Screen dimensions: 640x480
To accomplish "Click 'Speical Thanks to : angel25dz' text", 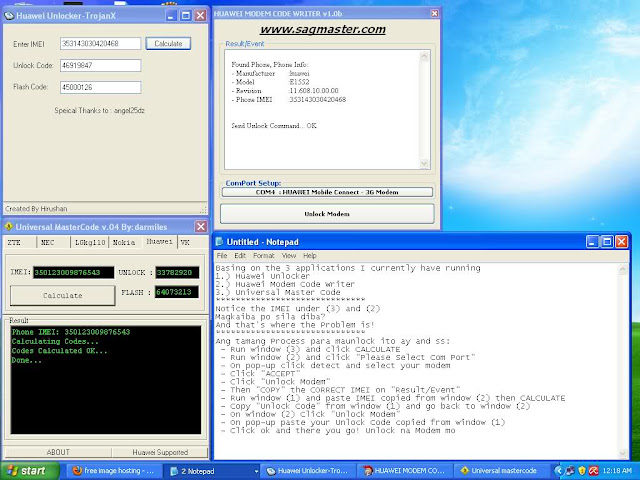I will point(100,111).
